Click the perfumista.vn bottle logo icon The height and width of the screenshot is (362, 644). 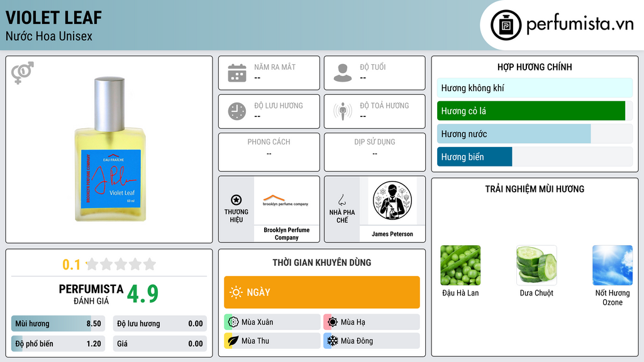(506, 25)
